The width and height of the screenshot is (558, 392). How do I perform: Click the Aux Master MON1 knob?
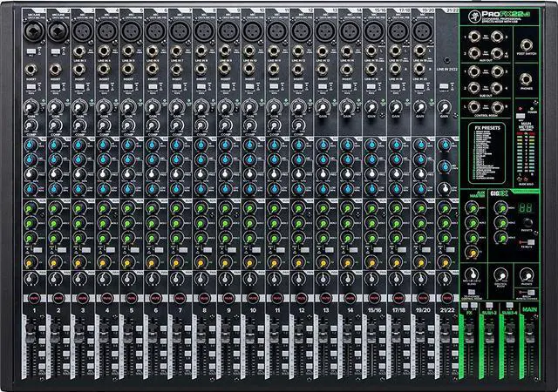[x=473, y=207]
